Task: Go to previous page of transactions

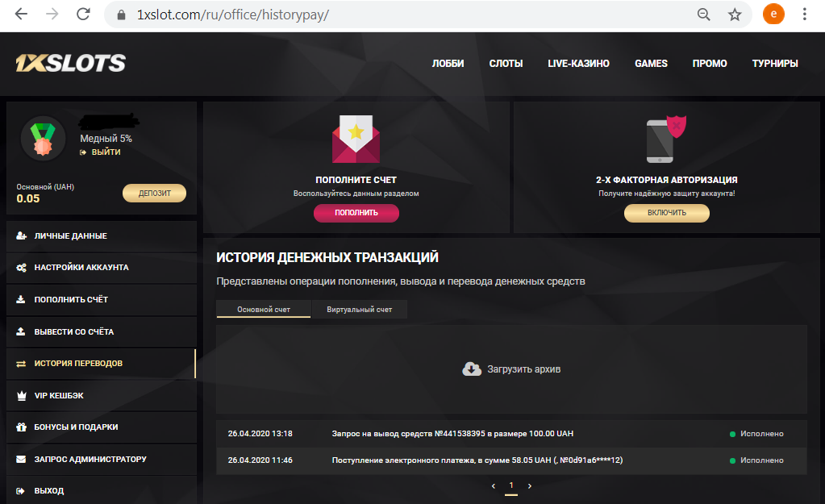Action: [493, 486]
